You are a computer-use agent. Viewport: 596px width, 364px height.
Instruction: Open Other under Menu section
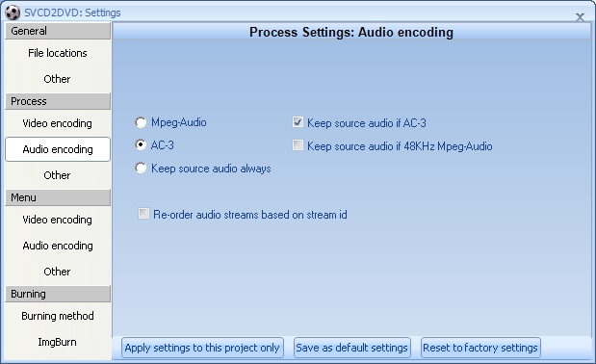(58, 272)
